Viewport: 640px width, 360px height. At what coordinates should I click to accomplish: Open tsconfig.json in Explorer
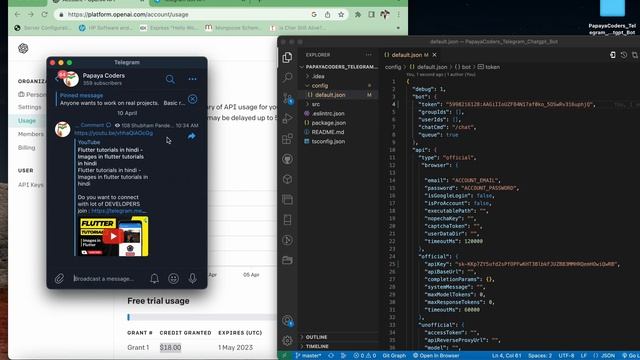[328, 141]
